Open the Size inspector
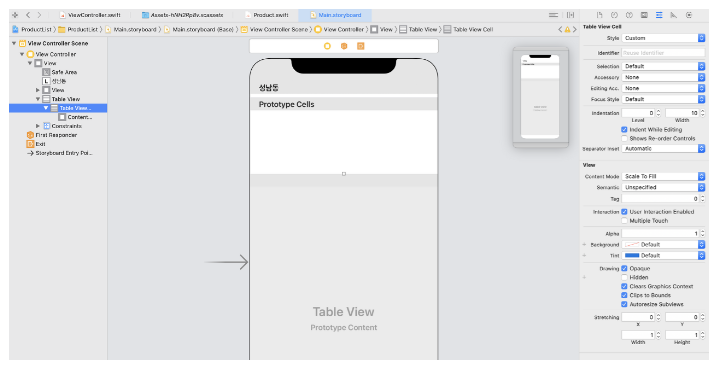Screen dimensions: 718x374 click(x=674, y=15)
